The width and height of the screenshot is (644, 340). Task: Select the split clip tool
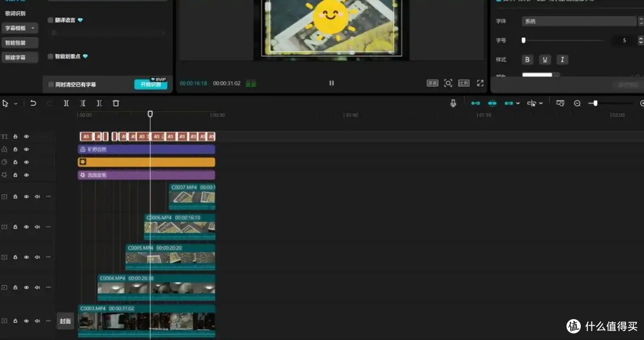click(x=66, y=103)
